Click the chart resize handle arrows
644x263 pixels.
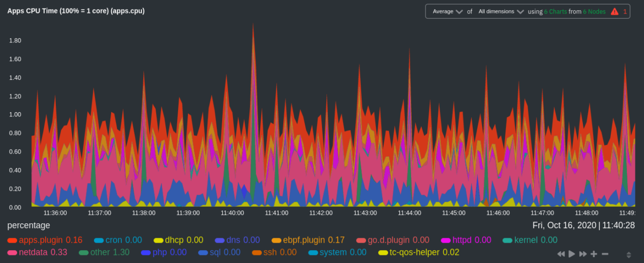(x=628, y=254)
